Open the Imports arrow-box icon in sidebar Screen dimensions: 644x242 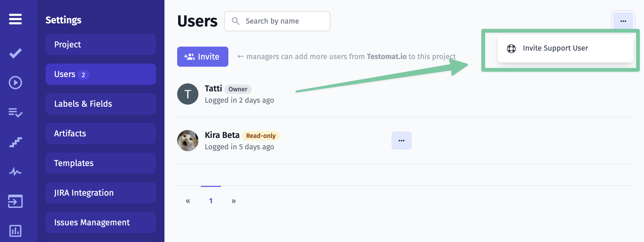click(15, 201)
